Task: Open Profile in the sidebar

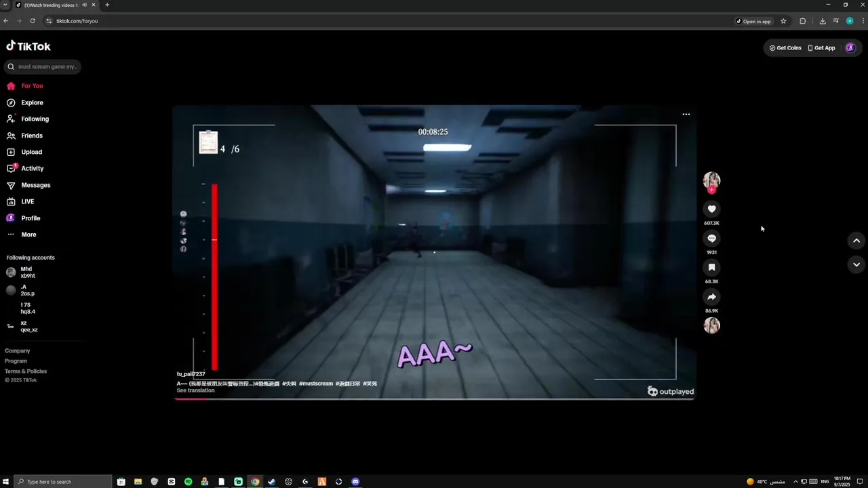Action: pyautogui.click(x=23, y=218)
